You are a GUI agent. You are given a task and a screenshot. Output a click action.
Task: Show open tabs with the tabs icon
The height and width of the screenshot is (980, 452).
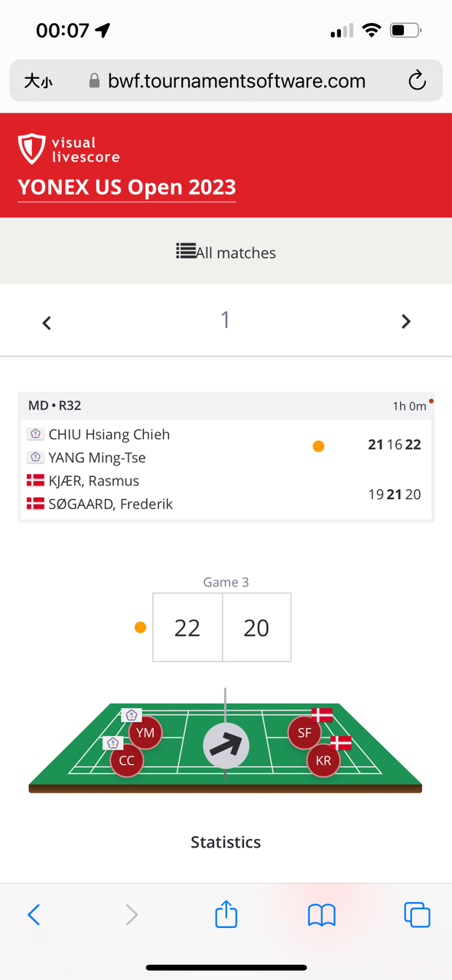(417, 914)
